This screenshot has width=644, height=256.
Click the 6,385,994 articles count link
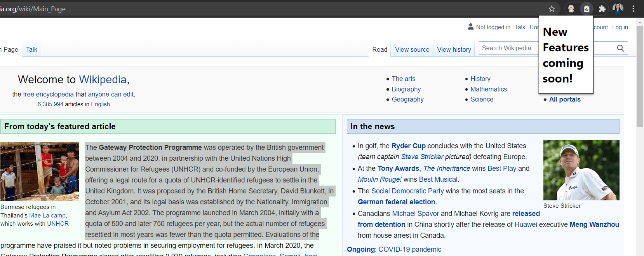pos(50,104)
